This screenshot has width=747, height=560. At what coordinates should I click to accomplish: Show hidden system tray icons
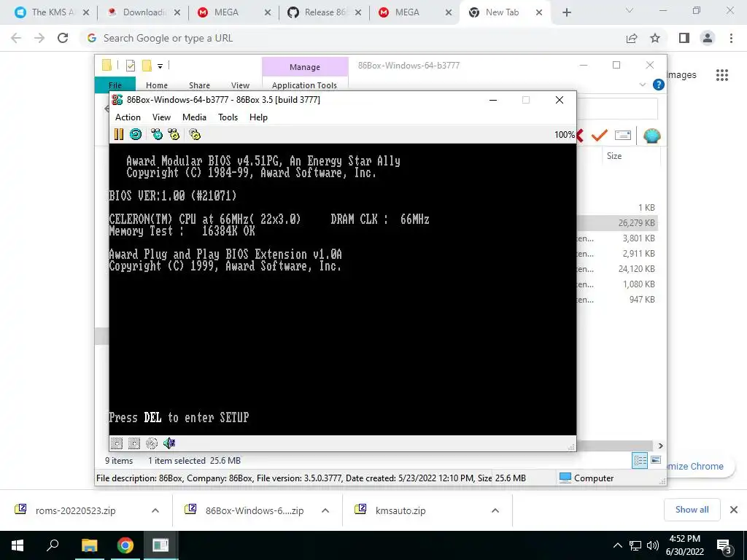(x=617, y=545)
